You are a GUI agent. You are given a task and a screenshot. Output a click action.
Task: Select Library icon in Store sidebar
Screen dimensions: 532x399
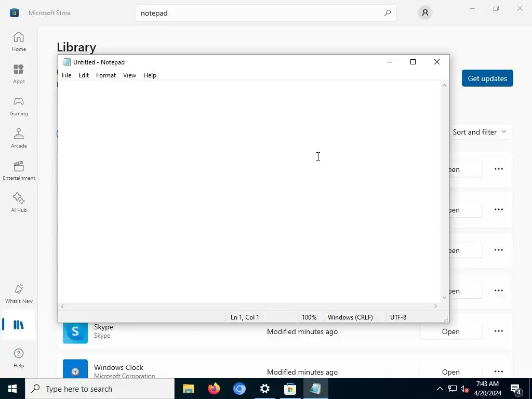19,325
